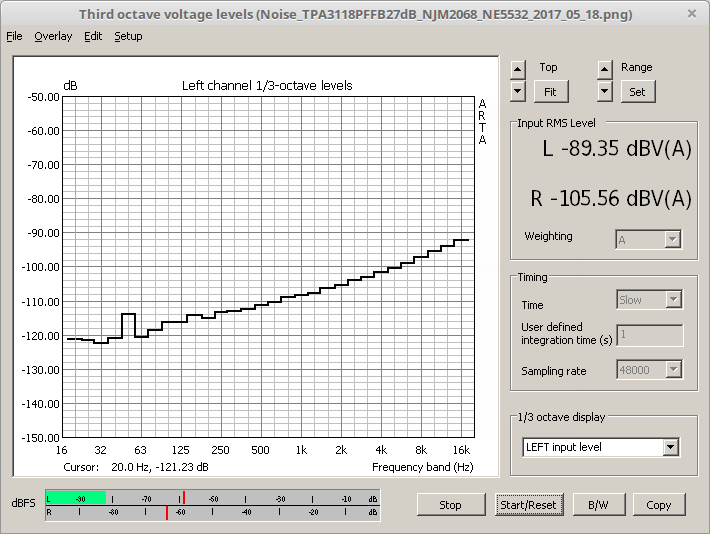
Task: Stop the measurement
Action: click(x=450, y=505)
